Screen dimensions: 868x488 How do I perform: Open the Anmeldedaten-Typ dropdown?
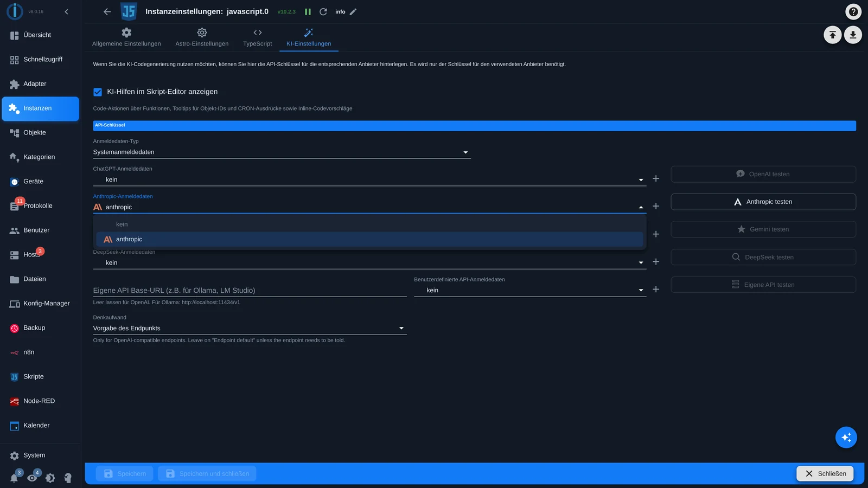click(282, 152)
